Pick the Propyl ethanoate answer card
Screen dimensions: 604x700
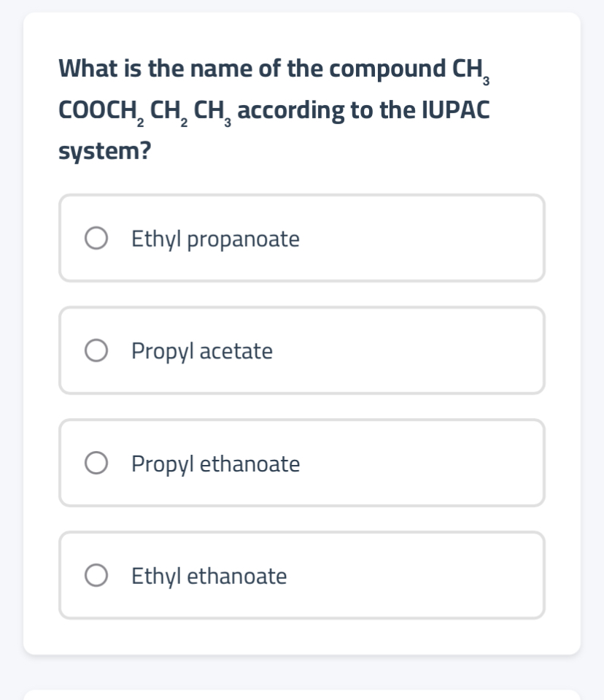301,462
